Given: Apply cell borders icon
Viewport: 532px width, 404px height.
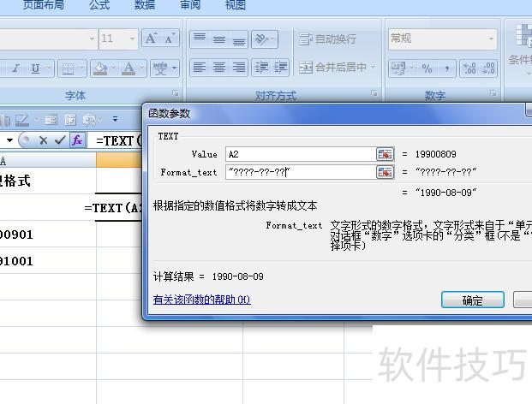Looking at the screenshot, I should (x=68, y=68).
